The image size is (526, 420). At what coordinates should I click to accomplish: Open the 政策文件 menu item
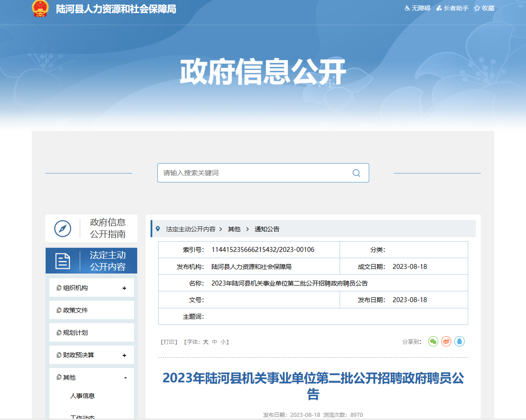click(75, 310)
